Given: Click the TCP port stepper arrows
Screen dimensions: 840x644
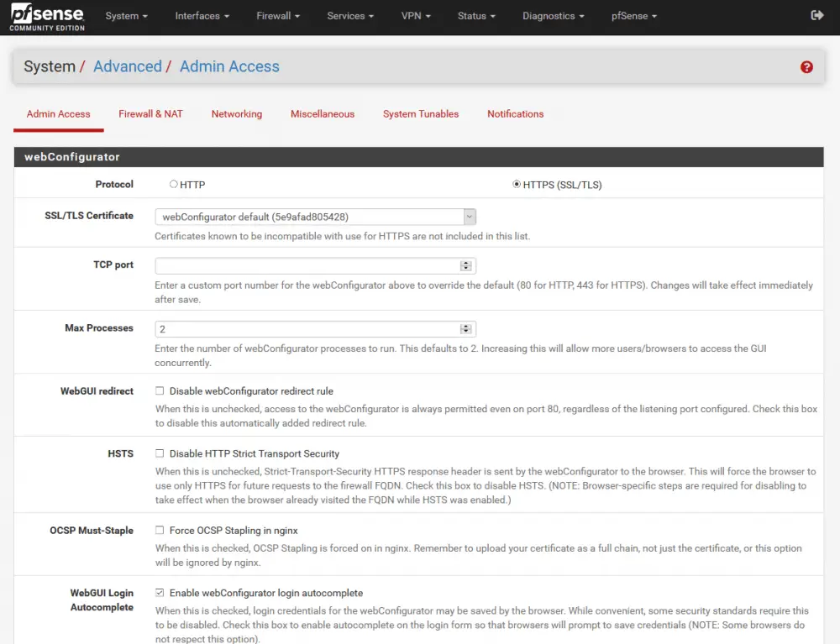Looking at the screenshot, I should coord(466,265).
